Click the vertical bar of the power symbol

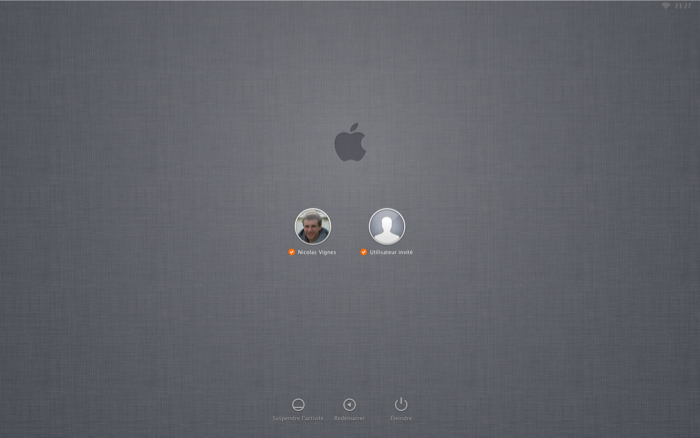point(401,400)
